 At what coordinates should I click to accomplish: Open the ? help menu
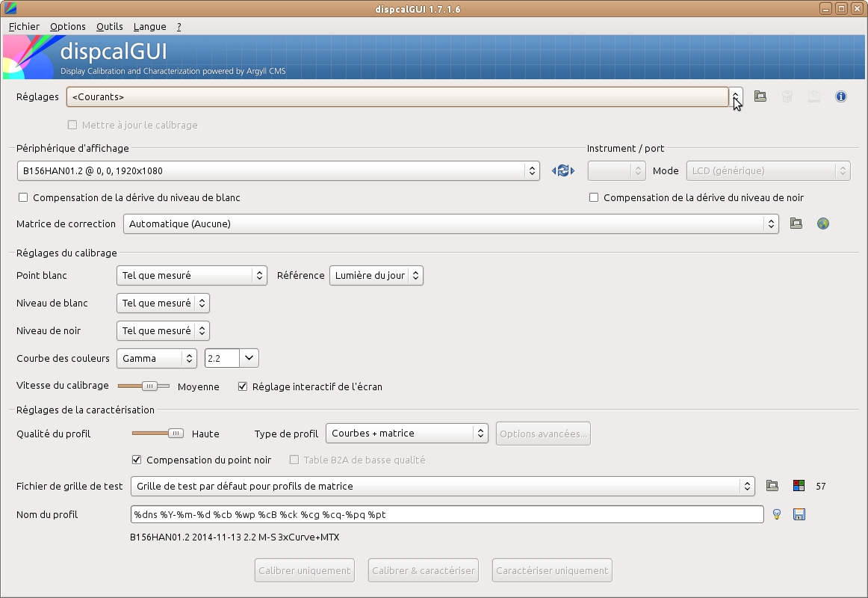(179, 27)
